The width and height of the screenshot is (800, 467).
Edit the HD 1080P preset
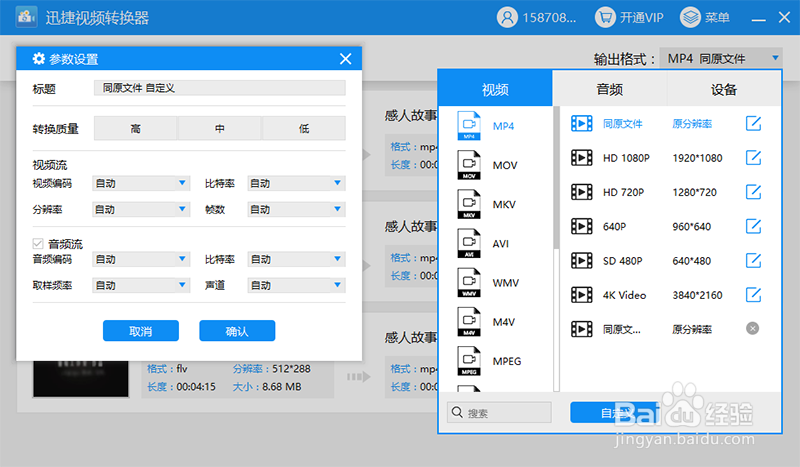click(x=753, y=158)
